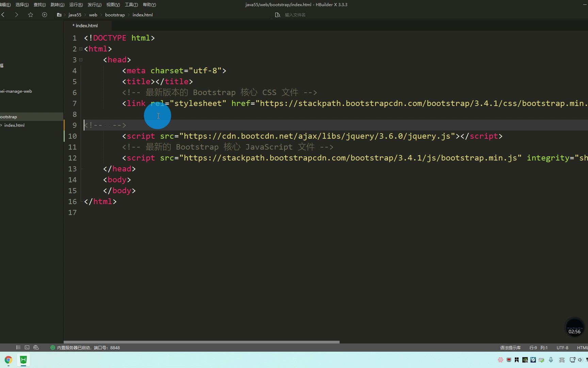Screen dimensions: 588x368
Task: Click the HBuilder X taskbar icon
Action: coord(23,360)
